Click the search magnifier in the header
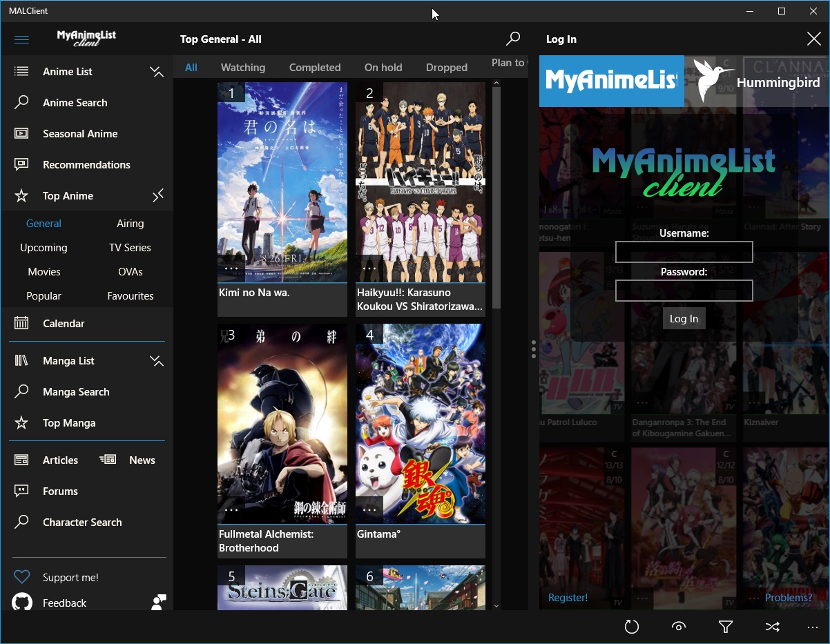The image size is (830, 644). pos(513,39)
